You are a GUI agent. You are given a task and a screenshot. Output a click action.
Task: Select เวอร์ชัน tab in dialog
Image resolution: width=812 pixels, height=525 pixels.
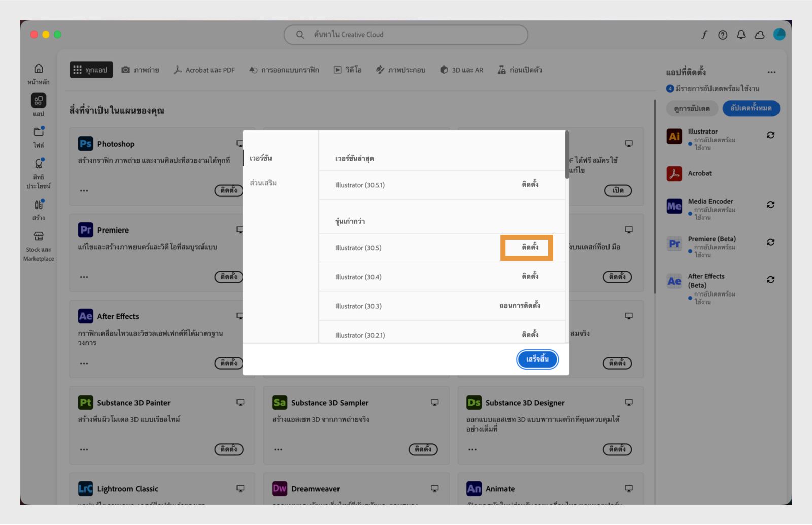(x=261, y=158)
